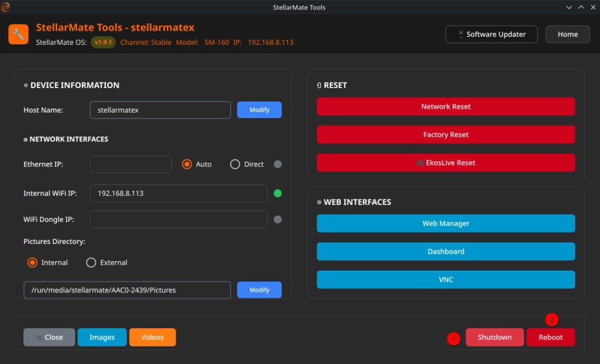The image size is (600, 364).
Task: Click Modify next to Host Name
Action: pos(259,110)
